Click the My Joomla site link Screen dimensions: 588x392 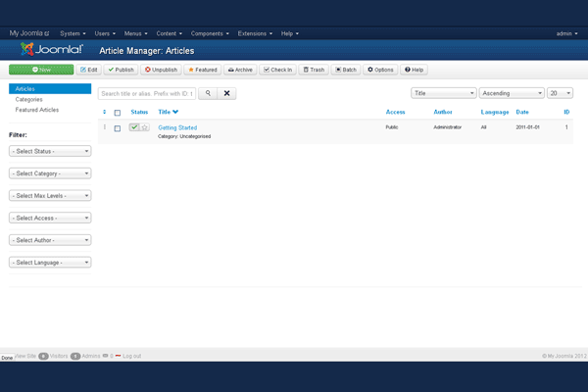pyautogui.click(x=29, y=33)
